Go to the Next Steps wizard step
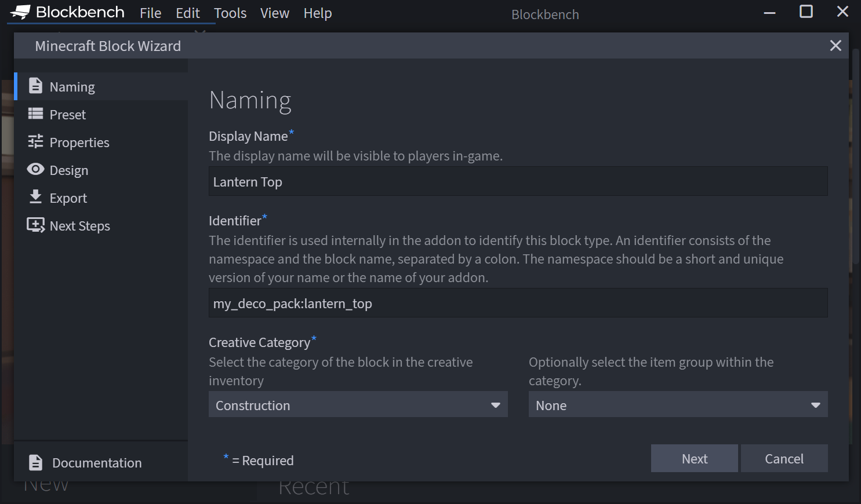This screenshot has width=861, height=504. [x=101, y=225]
